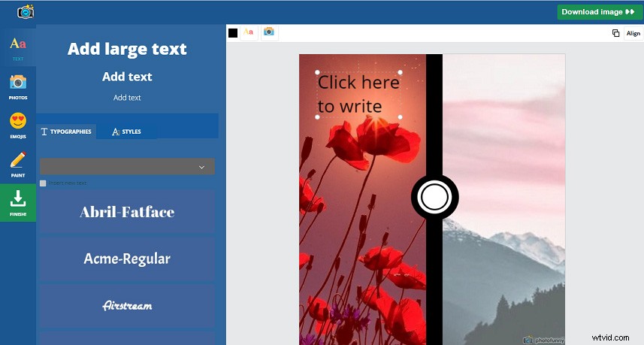Click the 'Click here to write' text box

tap(358, 95)
